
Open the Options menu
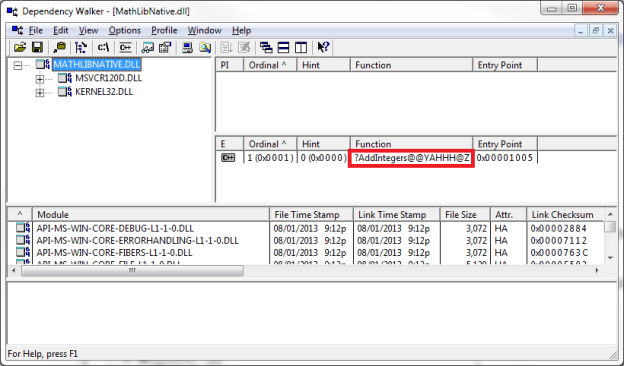point(125,31)
